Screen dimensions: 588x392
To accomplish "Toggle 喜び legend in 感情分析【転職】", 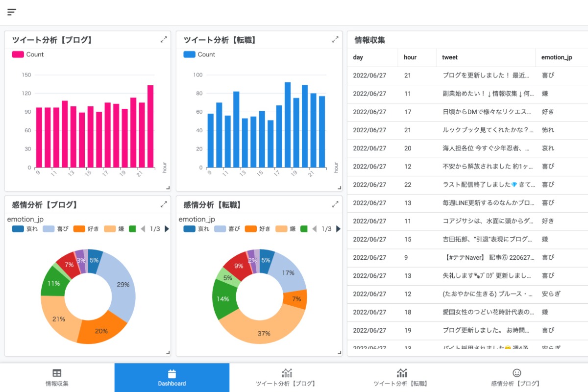I will pyautogui.click(x=227, y=229).
